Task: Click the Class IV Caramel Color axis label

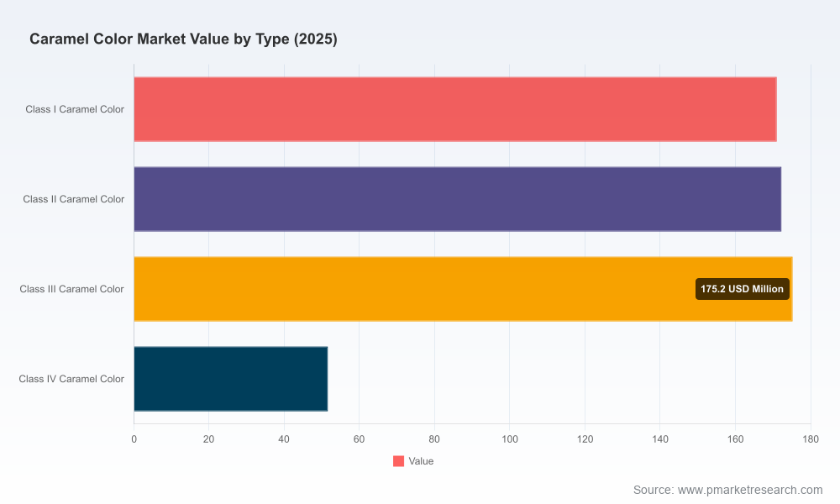Action: pos(71,379)
